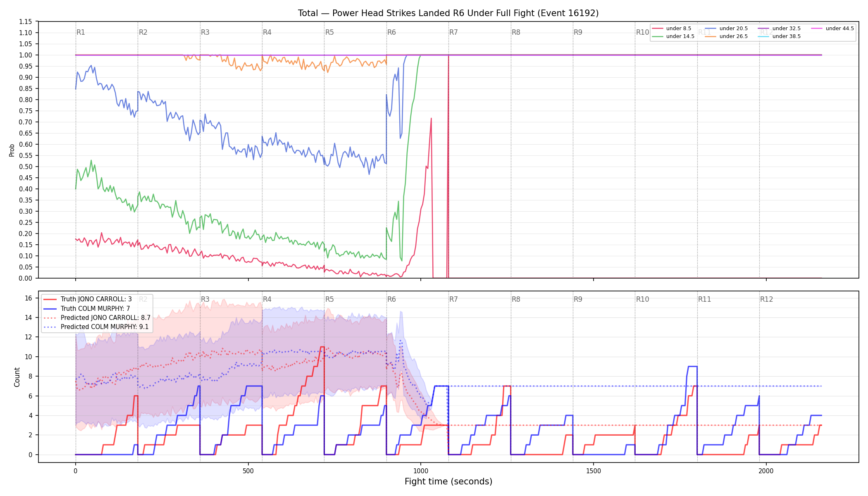Select the 'under 8.5' legend label
868x496 pixels.
click(678, 29)
